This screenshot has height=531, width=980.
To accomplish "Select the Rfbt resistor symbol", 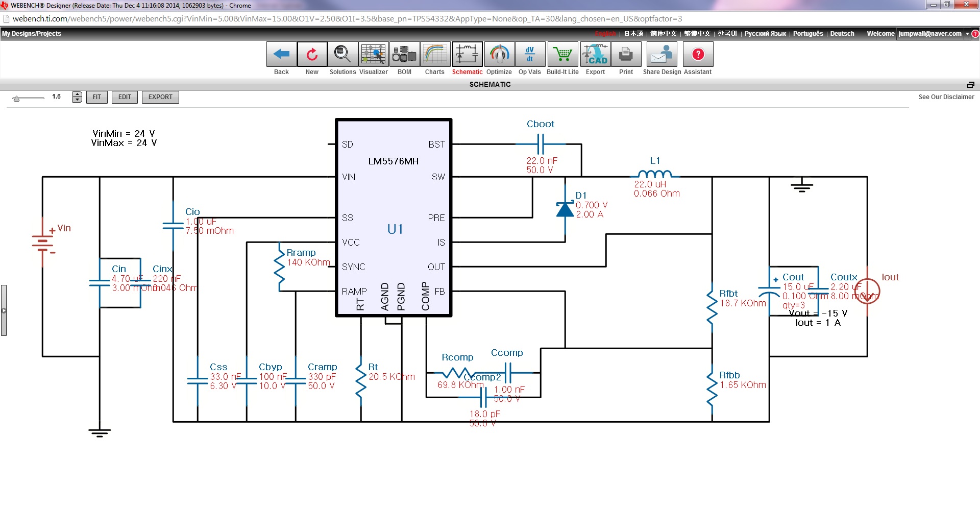I will (x=712, y=308).
